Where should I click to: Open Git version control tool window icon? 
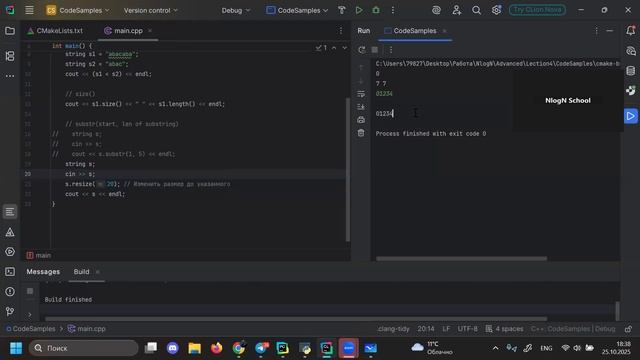[x=10, y=311]
